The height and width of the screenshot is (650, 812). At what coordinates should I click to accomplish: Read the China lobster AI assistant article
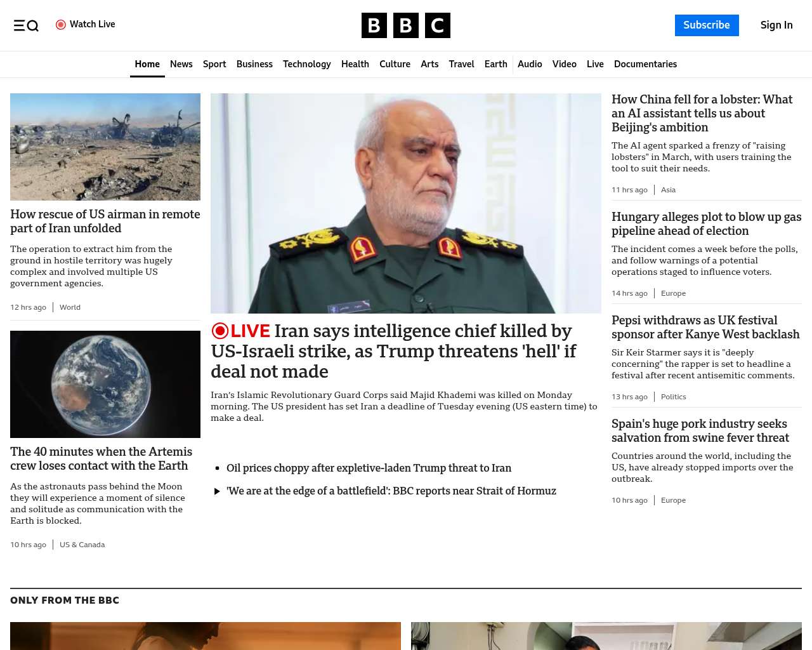(702, 114)
